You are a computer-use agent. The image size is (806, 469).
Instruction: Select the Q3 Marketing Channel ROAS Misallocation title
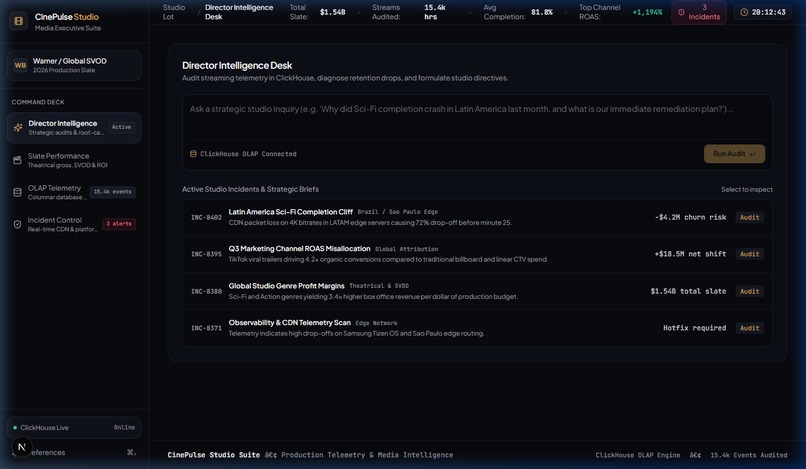(x=299, y=249)
